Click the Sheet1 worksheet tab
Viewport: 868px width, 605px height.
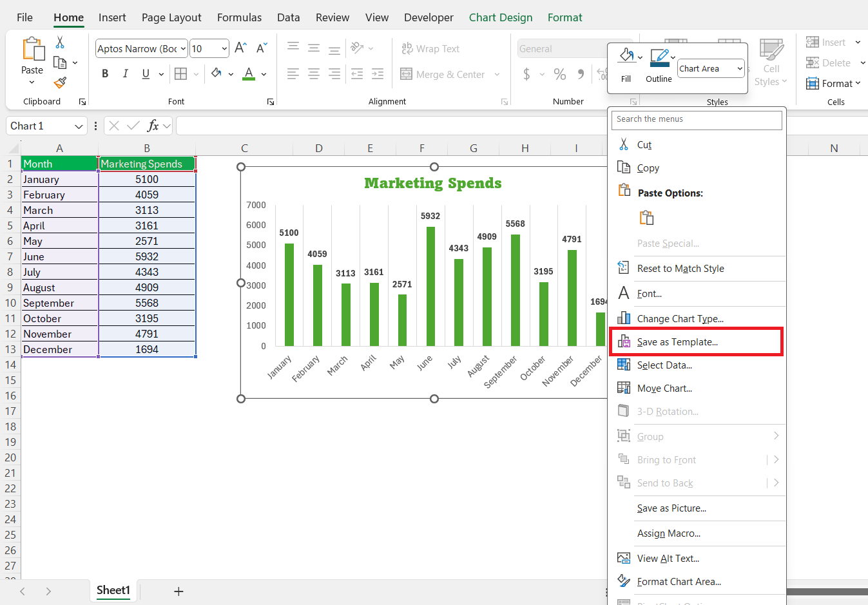113,590
